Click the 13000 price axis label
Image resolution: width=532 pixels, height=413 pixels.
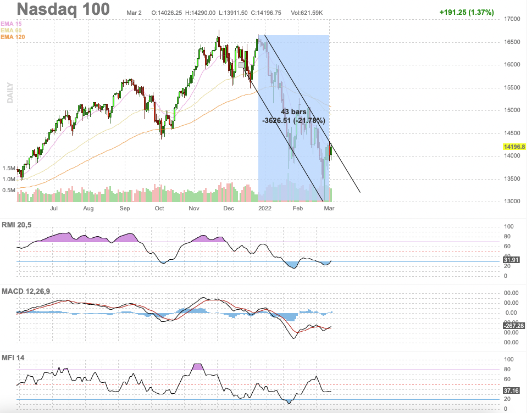[512, 202]
